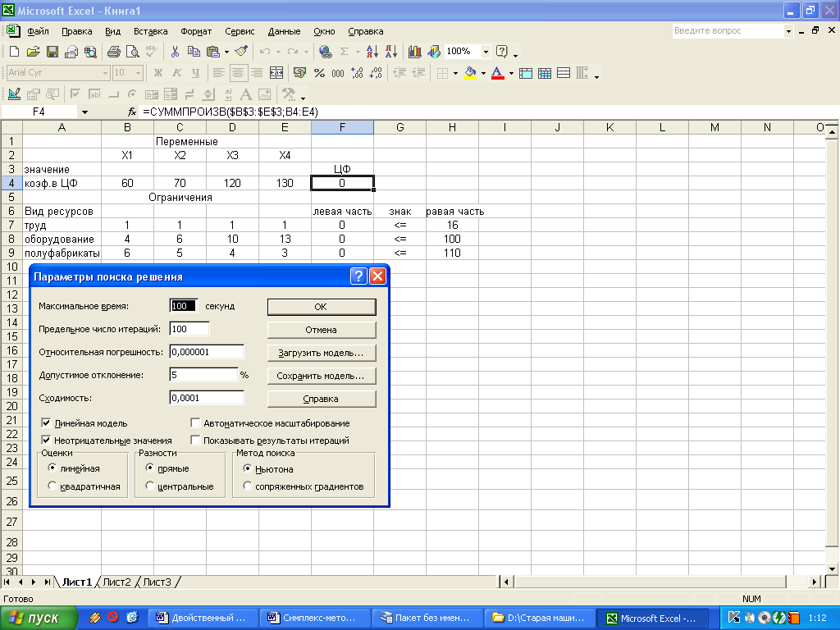Viewport: 840px width, 630px height.
Task: Expand the zoom 100% dropdown
Action: tap(486, 52)
